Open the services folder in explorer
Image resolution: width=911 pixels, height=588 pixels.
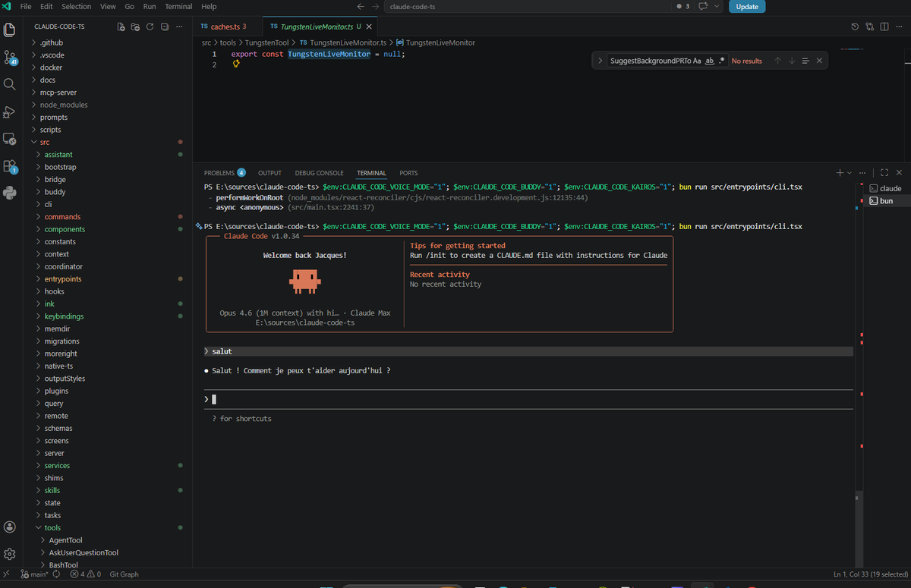coord(57,465)
